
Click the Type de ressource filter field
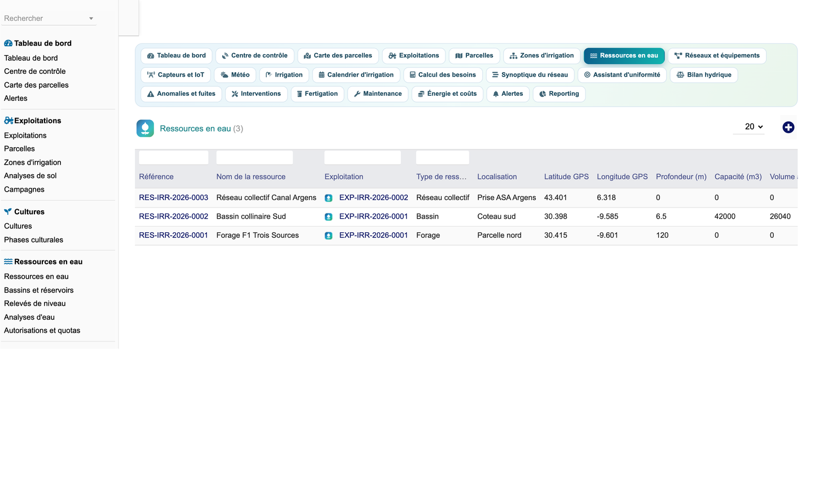(443, 157)
